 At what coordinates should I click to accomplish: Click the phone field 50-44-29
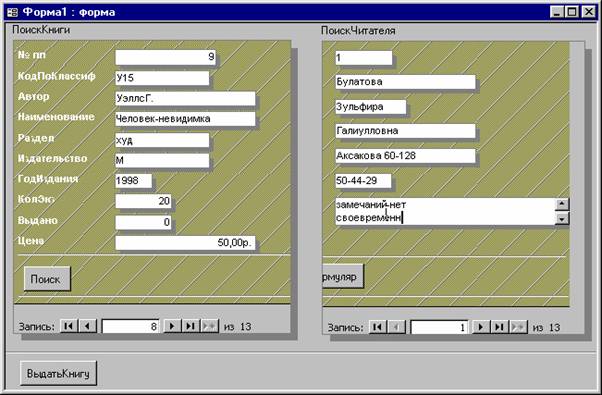coord(363,181)
